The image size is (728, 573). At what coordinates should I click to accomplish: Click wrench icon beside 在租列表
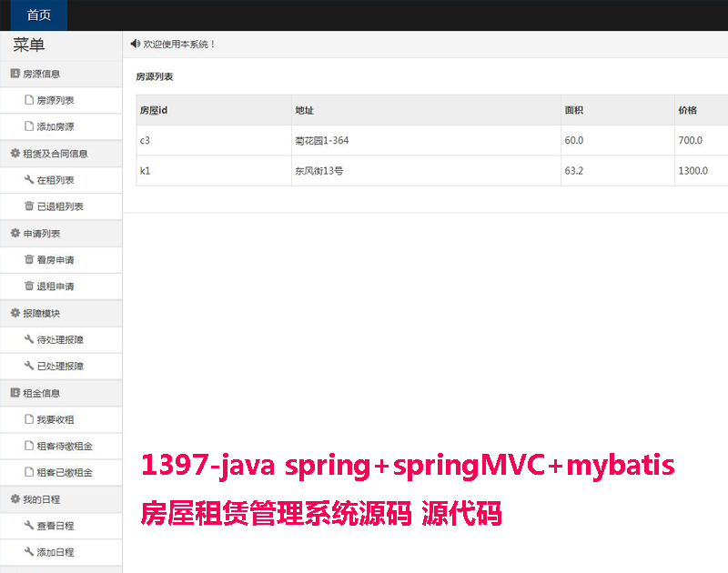tap(29, 179)
